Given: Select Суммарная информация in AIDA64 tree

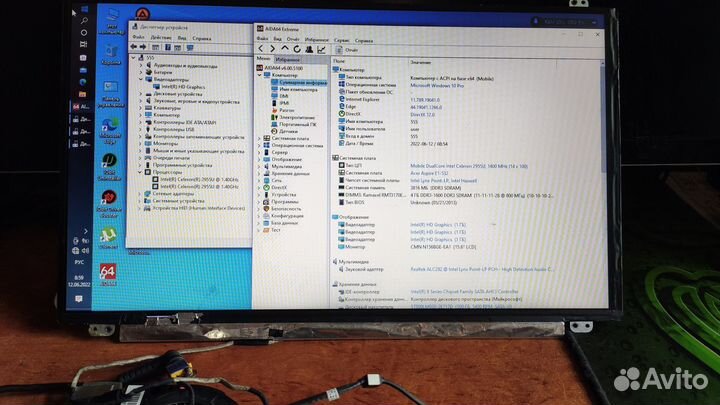Looking at the screenshot, I should coord(299,83).
